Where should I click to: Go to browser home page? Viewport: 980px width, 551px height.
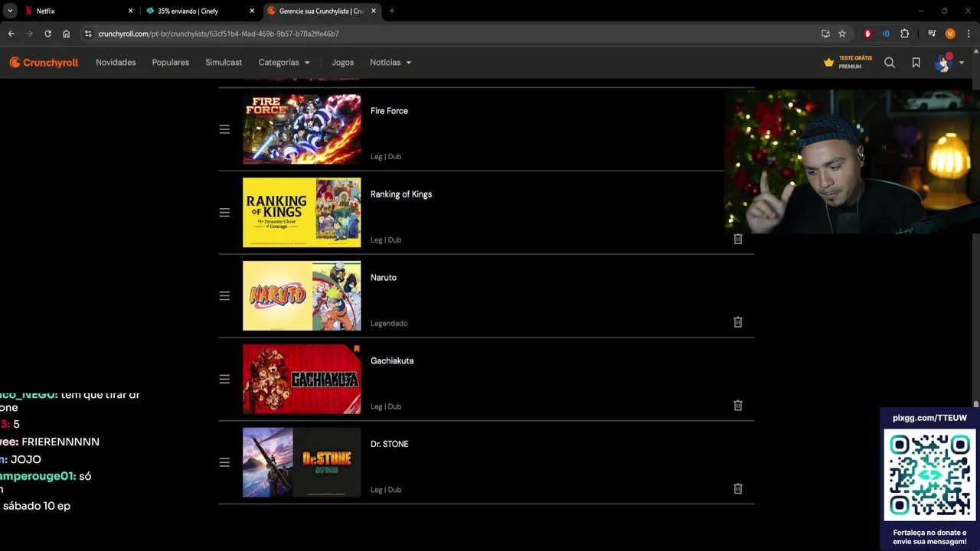pos(67,34)
